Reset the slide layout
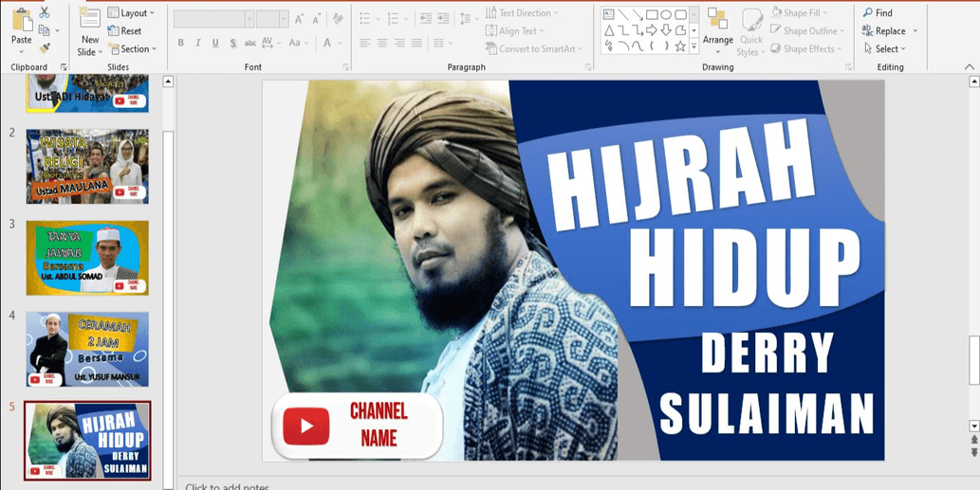Viewport: 980px width, 490px height. 124,30
